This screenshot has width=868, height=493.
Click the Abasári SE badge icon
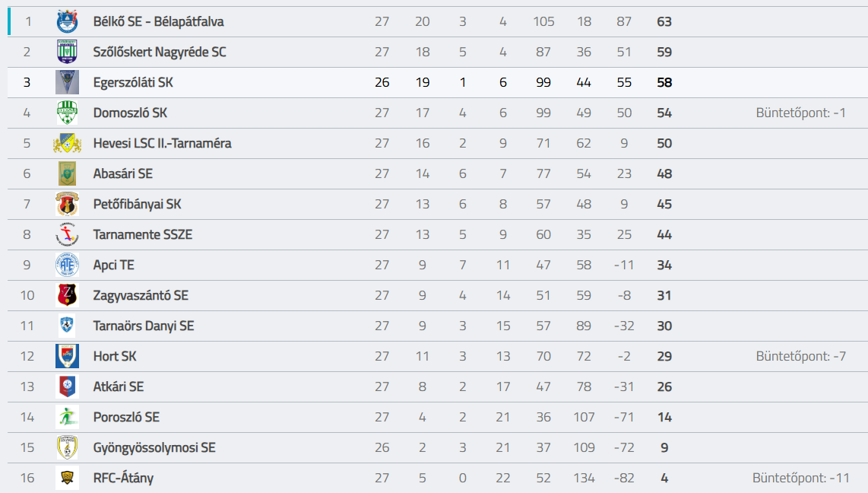[x=67, y=173]
